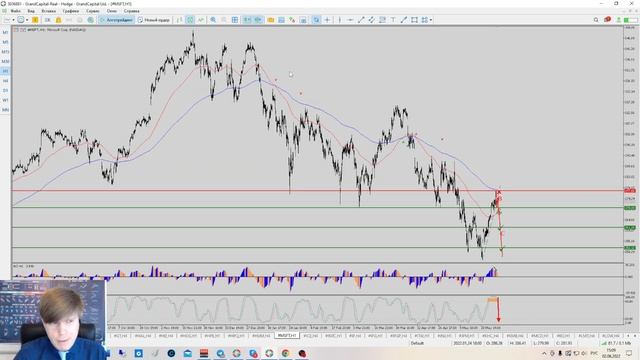The height and width of the screenshot is (360, 640).
Task: Open the Вид menu
Action: click(31, 11)
